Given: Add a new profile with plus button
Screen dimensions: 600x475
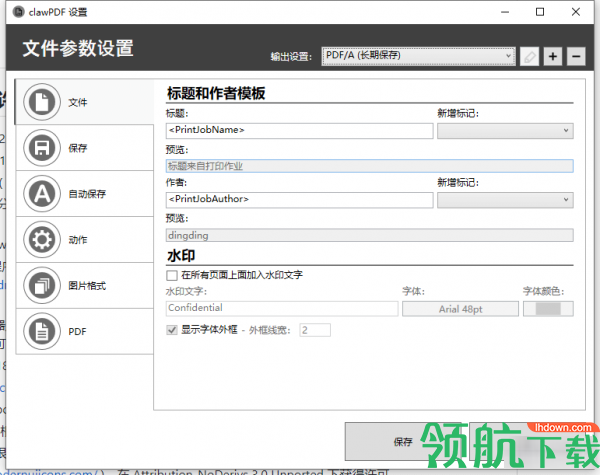Looking at the screenshot, I should point(553,57).
